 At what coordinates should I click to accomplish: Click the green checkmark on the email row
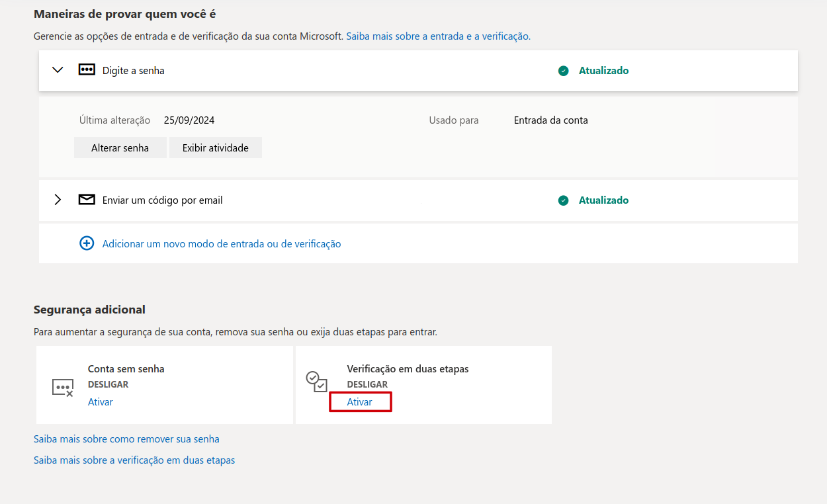[563, 200]
